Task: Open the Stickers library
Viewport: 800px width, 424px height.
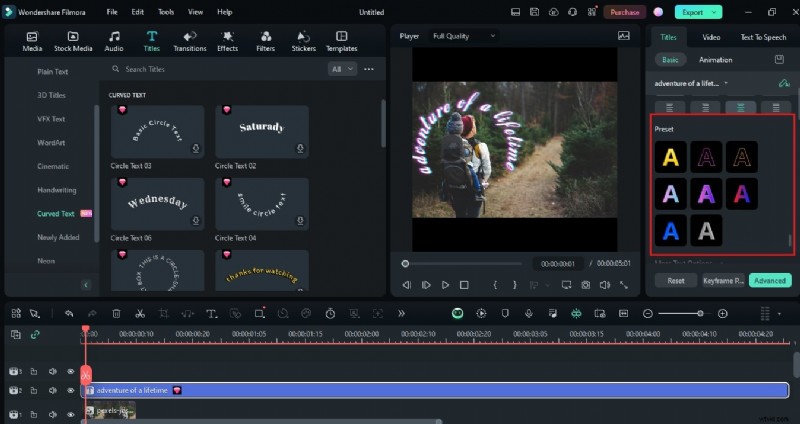Action: pyautogui.click(x=303, y=40)
